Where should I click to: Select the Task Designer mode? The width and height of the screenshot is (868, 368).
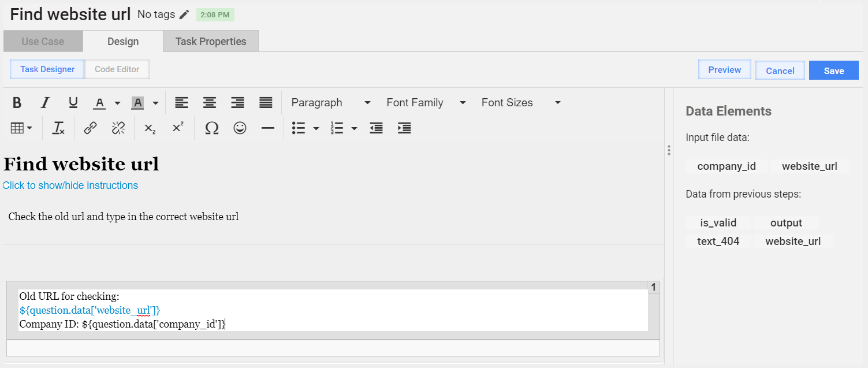point(47,69)
